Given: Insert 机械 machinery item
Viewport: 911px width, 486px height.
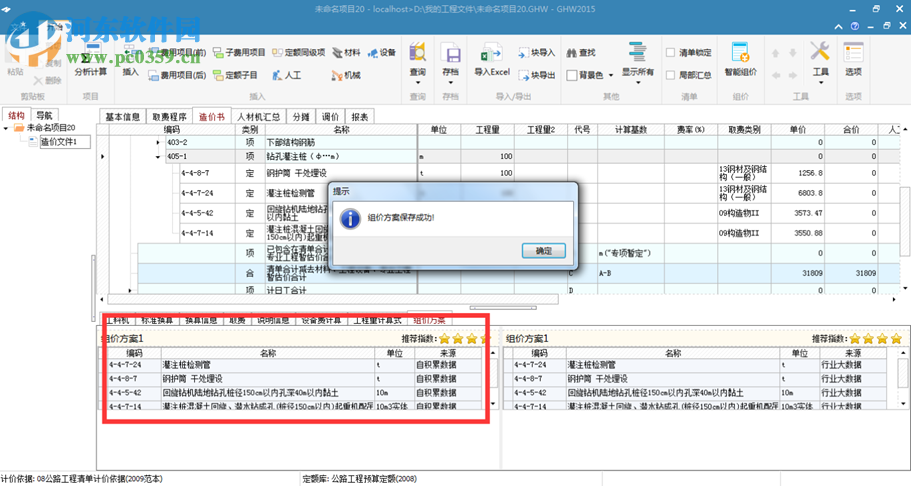Looking at the screenshot, I should pyautogui.click(x=346, y=75).
